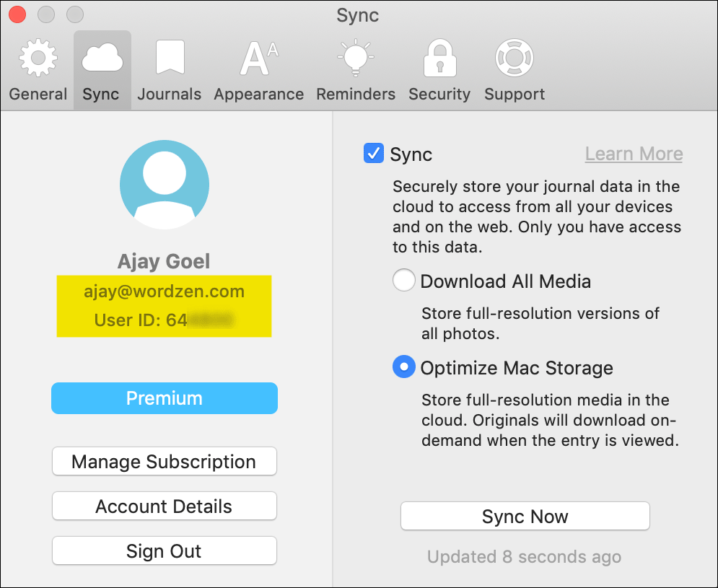Open the General preferences gear icon
Viewport: 718px width, 588px height.
(38, 59)
